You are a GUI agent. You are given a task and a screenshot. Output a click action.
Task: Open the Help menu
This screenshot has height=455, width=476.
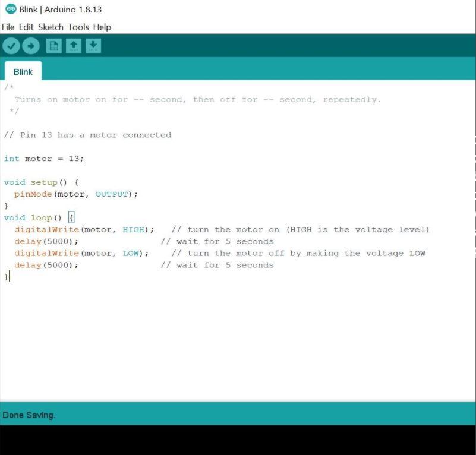(x=101, y=27)
